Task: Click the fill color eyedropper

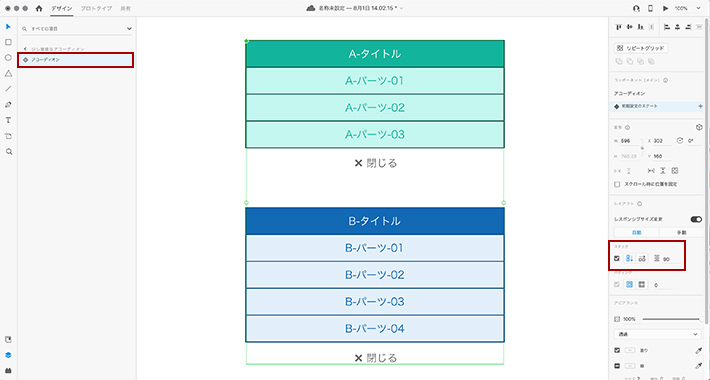Action: pos(698,351)
